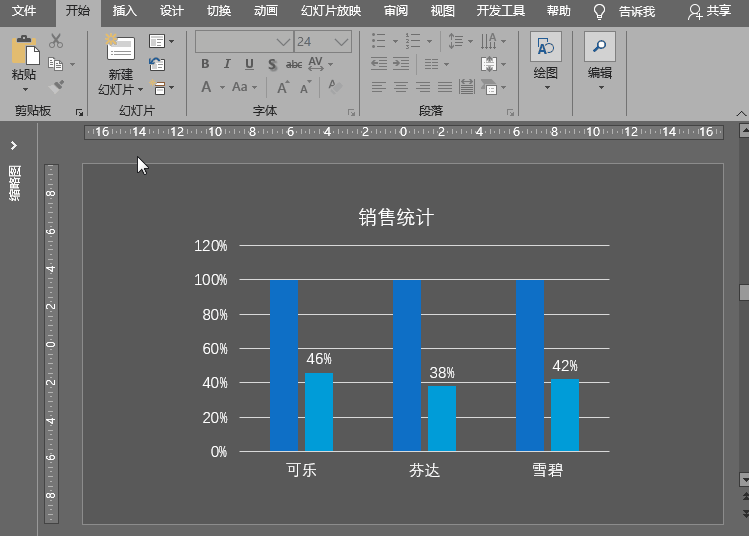749x536 pixels.
Task: Open the font size 24 dropdown
Action: coord(342,42)
